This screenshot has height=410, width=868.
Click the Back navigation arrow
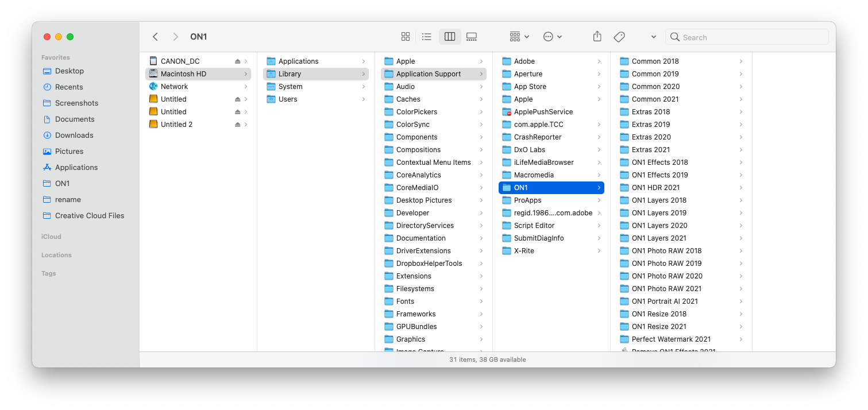pos(155,37)
